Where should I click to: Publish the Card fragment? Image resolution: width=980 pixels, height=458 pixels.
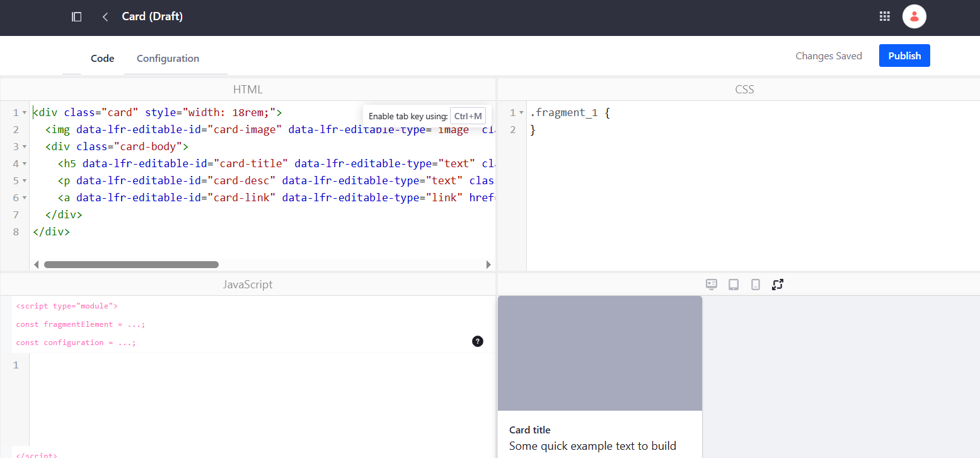pyautogui.click(x=904, y=56)
